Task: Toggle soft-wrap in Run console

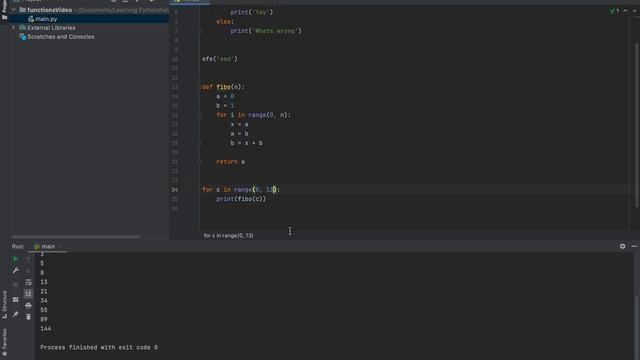Action: tap(28, 282)
